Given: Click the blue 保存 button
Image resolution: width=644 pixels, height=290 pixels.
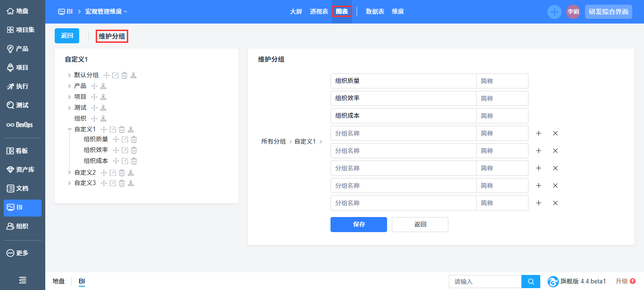Looking at the screenshot, I should (358, 225).
